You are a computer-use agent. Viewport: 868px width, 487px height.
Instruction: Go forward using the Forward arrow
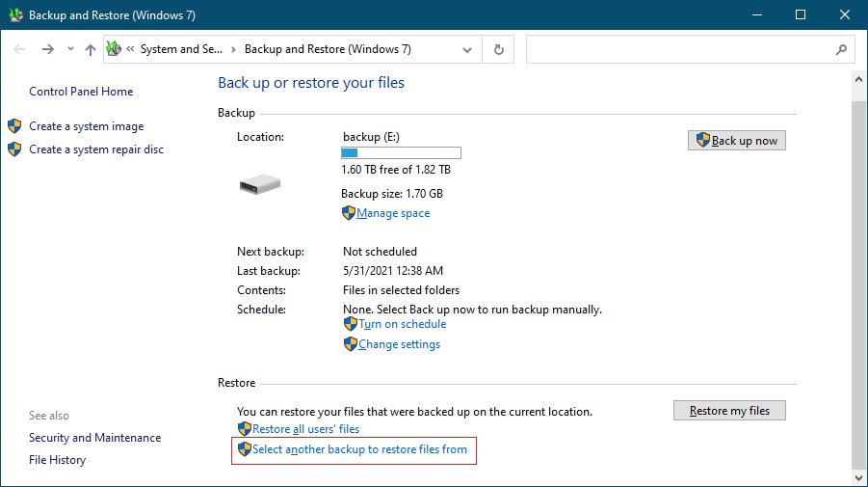47,49
